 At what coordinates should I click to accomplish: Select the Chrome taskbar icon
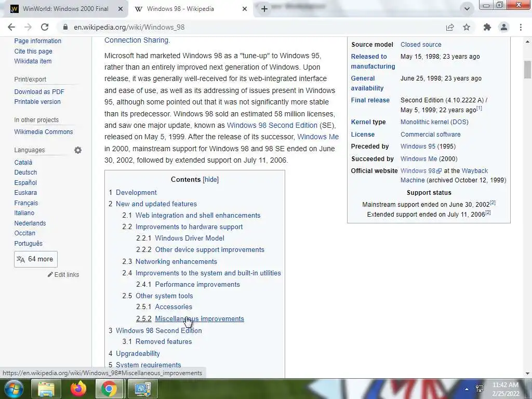coord(109,389)
